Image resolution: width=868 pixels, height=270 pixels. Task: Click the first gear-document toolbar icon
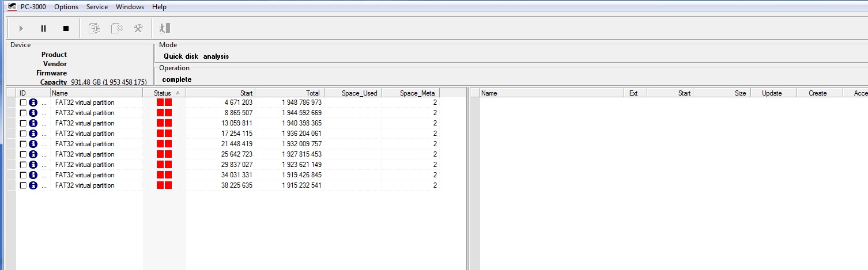tap(95, 28)
